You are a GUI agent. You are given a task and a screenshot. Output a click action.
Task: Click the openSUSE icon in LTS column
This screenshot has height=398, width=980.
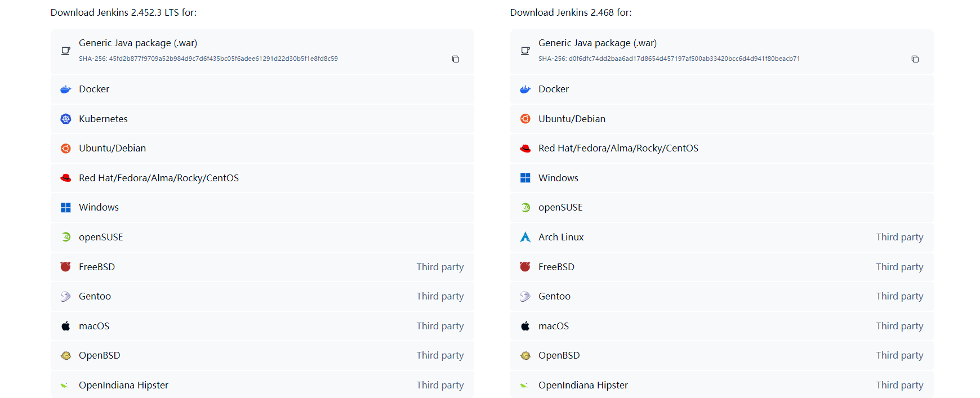coord(66,237)
